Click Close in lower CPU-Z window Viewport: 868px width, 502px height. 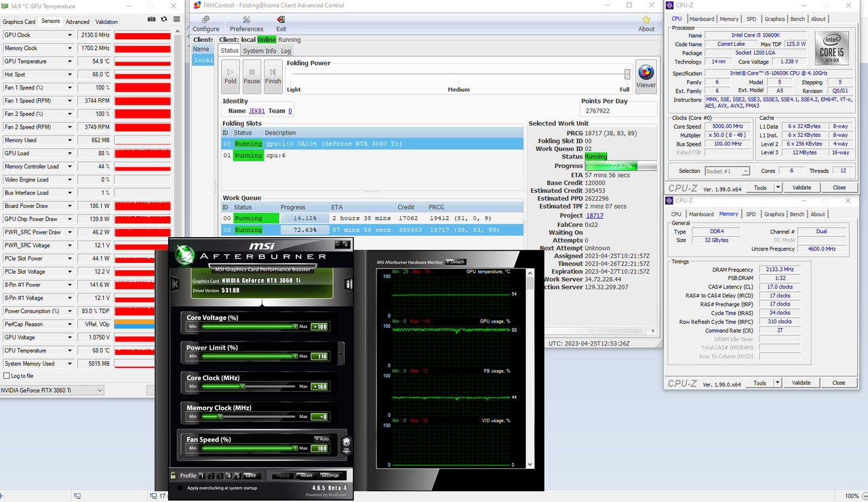pyautogui.click(x=839, y=383)
